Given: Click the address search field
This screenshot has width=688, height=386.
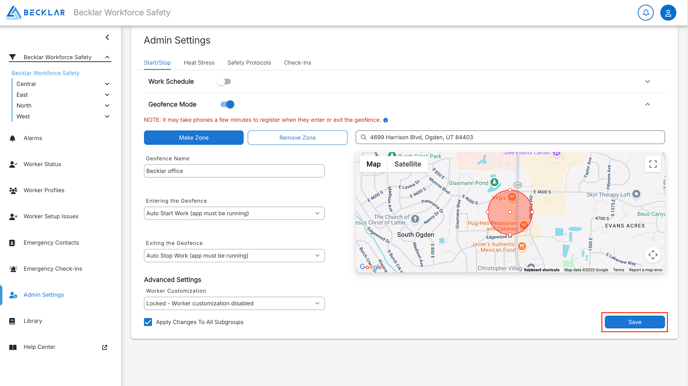Looking at the screenshot, I should point(510,137).
